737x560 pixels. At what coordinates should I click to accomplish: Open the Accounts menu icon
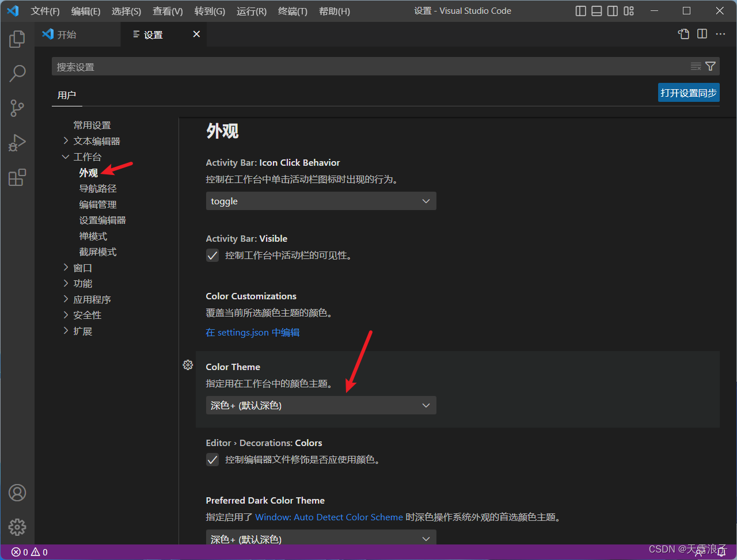point(17,493)
